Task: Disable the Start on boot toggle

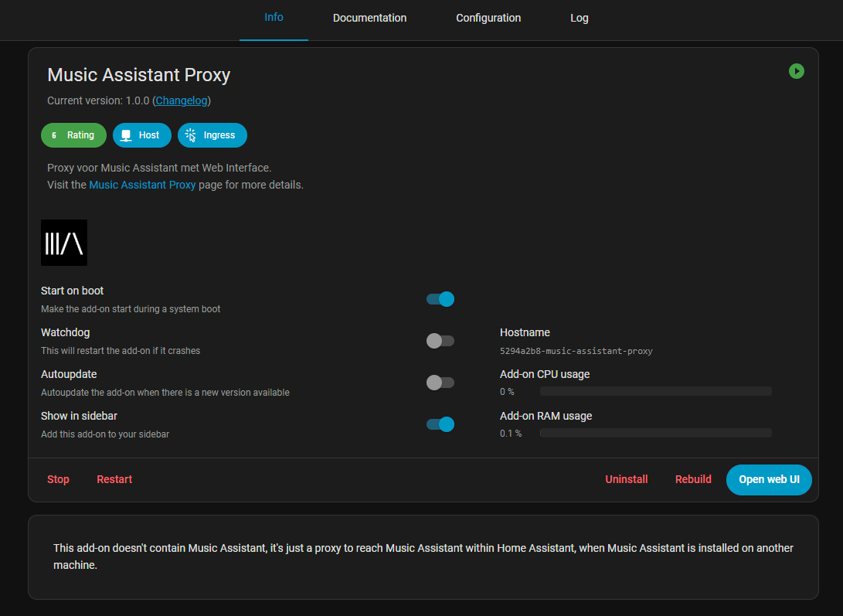Action: tap(440, 299)
